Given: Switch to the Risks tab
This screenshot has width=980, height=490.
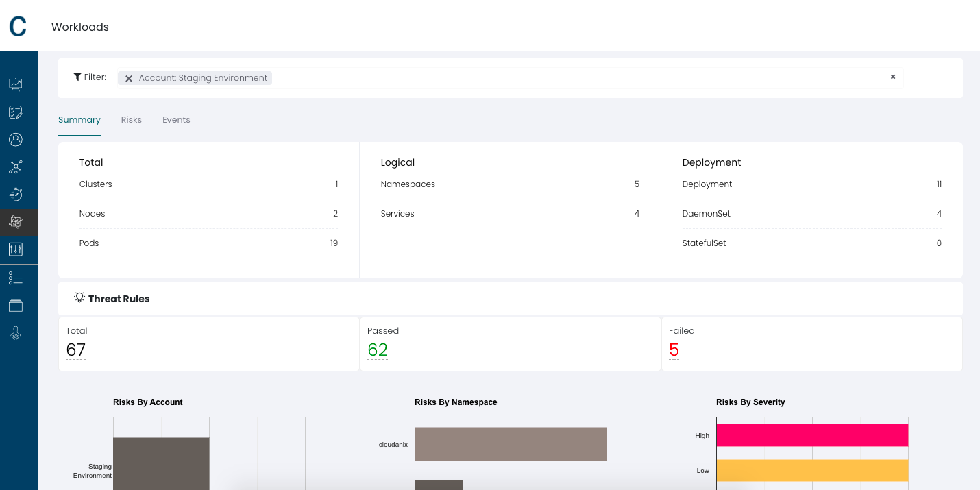Looking at the screenshot, I should (132, 120).
